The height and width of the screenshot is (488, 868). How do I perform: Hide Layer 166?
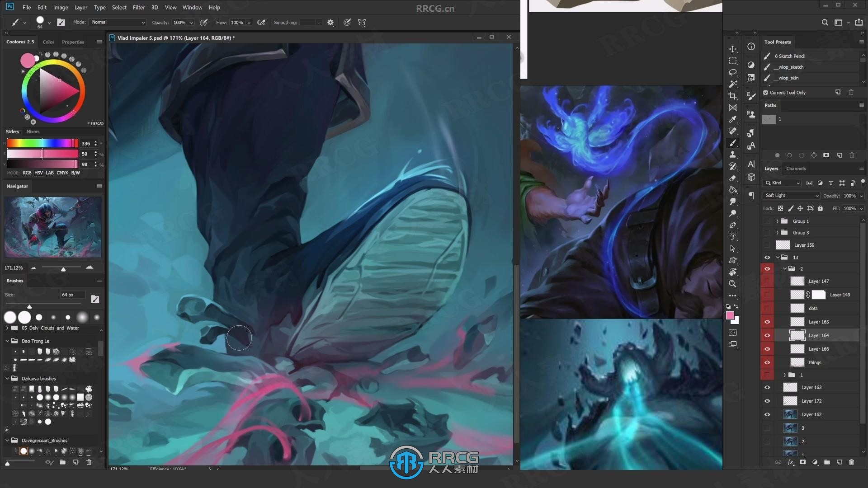point(767,349)
